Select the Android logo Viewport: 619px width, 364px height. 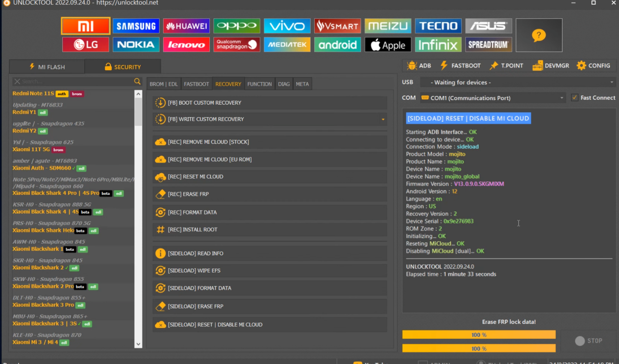337,45
